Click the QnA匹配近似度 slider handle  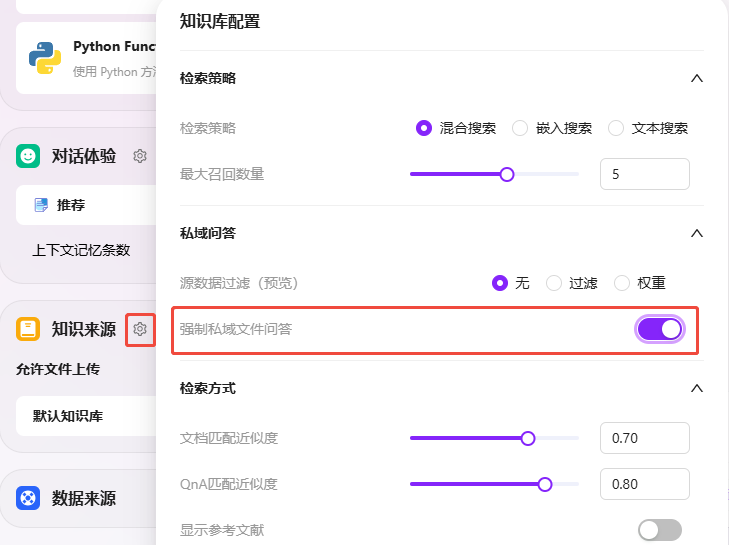click(x=545, y=484)
